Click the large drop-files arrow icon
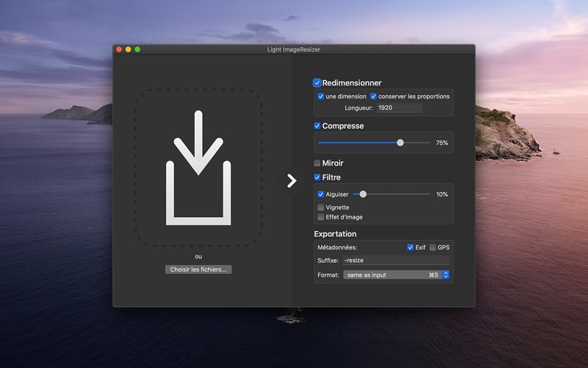This screenshot has width=588, height=368. [x=198, y=168]
